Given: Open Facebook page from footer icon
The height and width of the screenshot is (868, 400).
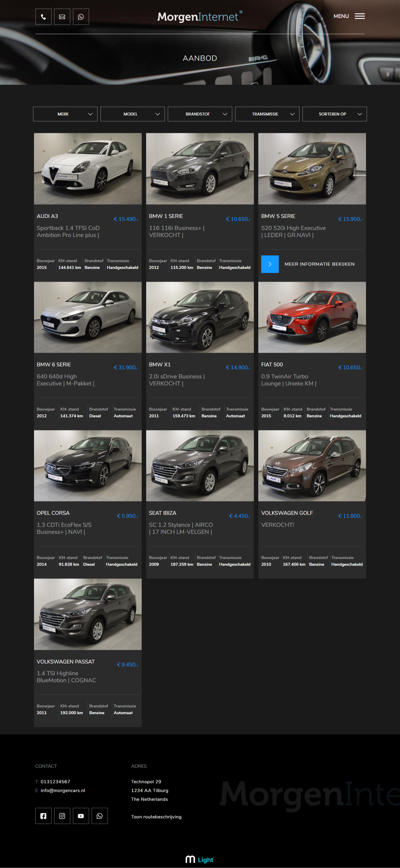Looking at the screenshot, I should pos(43,816).
